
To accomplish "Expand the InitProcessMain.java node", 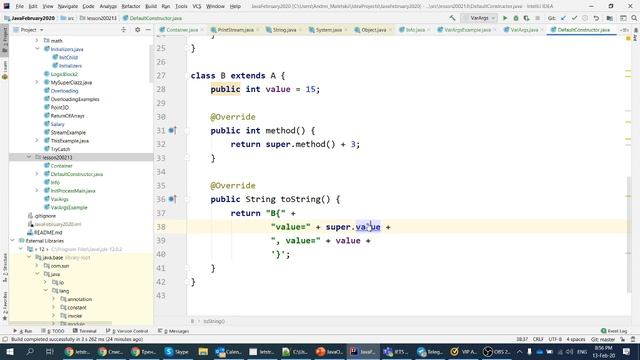I will tap(37, 191).
